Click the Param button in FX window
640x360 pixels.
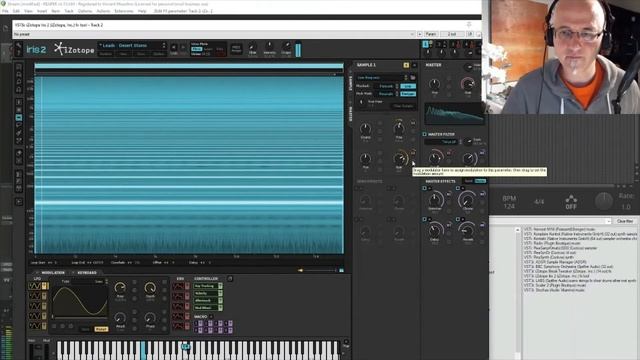[x=431, y=34]
